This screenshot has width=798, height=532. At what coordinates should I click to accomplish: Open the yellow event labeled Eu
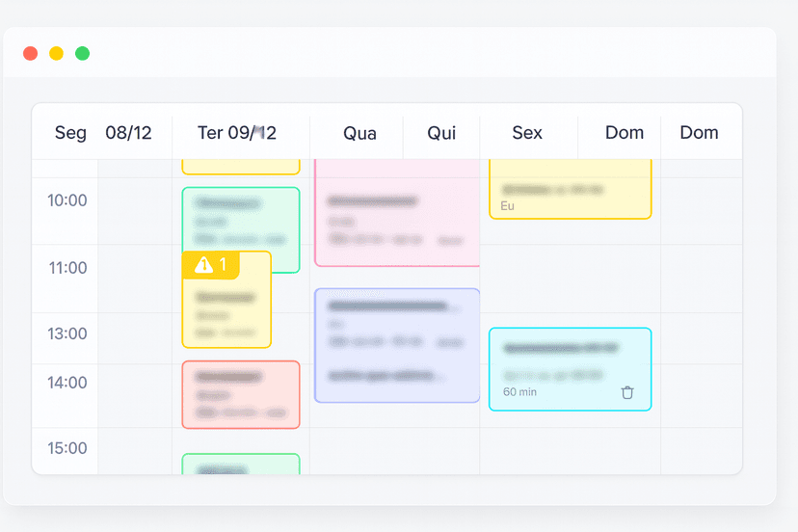pos(571,189)
